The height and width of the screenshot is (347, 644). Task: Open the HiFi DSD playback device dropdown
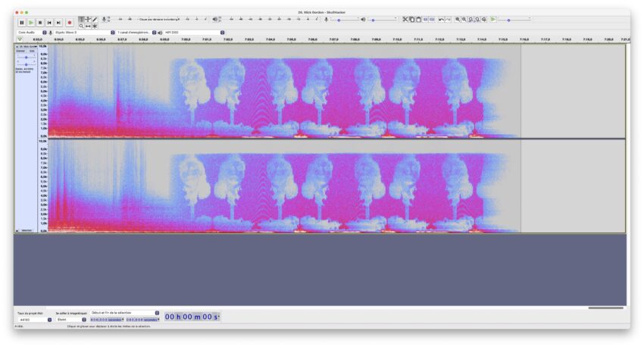coord(194,33)
